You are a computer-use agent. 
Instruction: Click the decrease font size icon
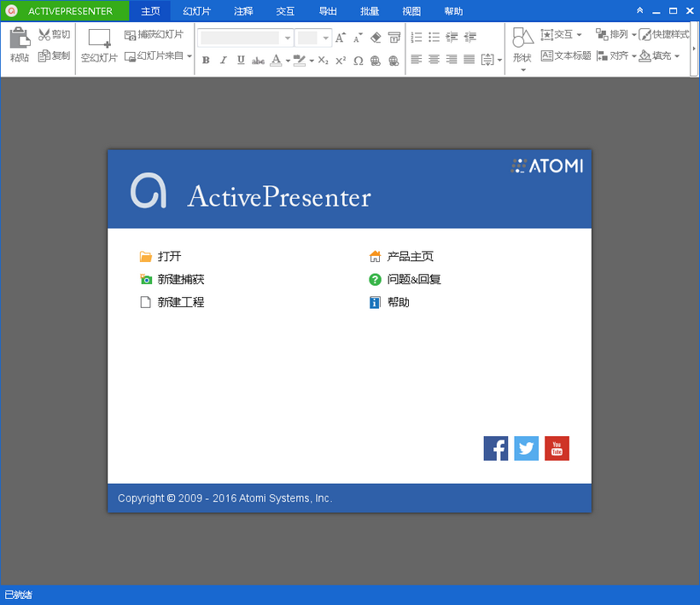(x=358, y=38)
